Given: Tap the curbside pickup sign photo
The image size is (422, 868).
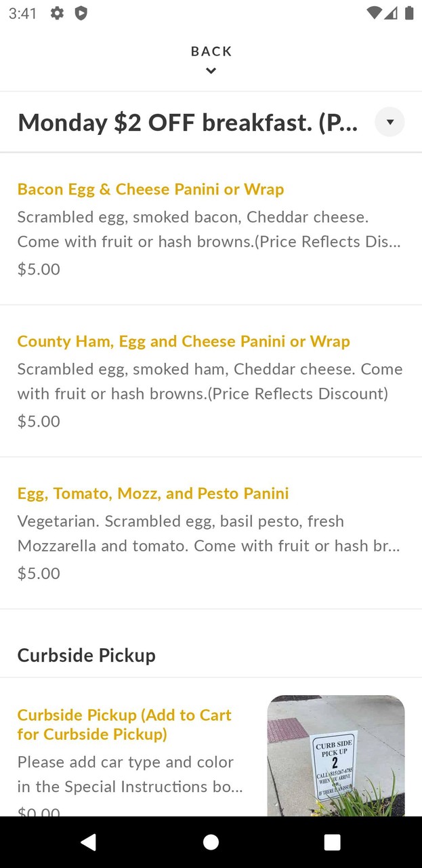Looking at the screenshot, I should (x=335, y=755).
